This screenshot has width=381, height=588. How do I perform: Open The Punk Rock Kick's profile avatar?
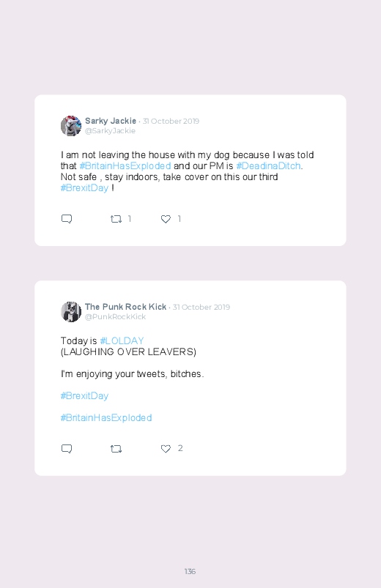coord(71,312)
